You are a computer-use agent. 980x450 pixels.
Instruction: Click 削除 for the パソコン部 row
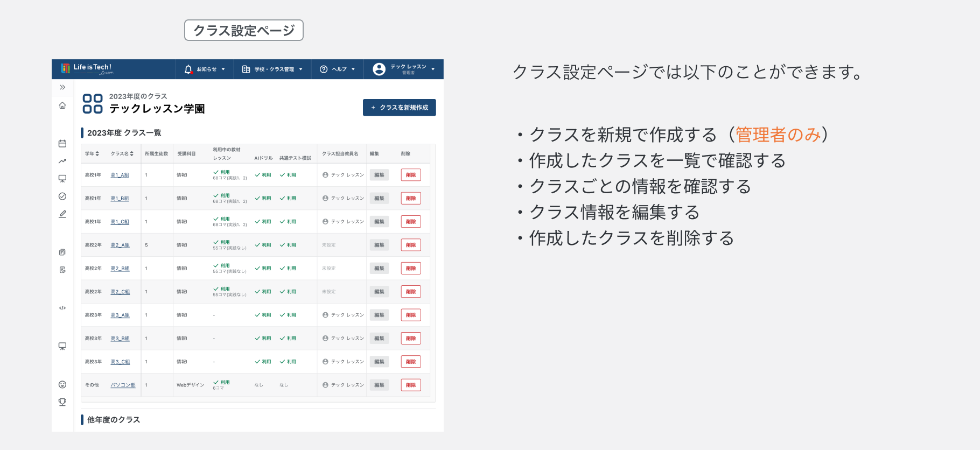click(411, 385)
